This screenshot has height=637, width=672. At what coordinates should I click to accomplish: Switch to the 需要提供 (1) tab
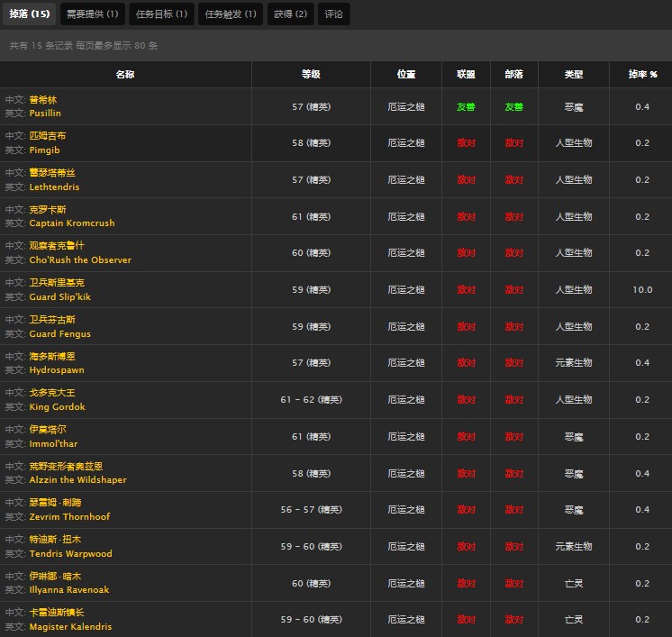92,14
